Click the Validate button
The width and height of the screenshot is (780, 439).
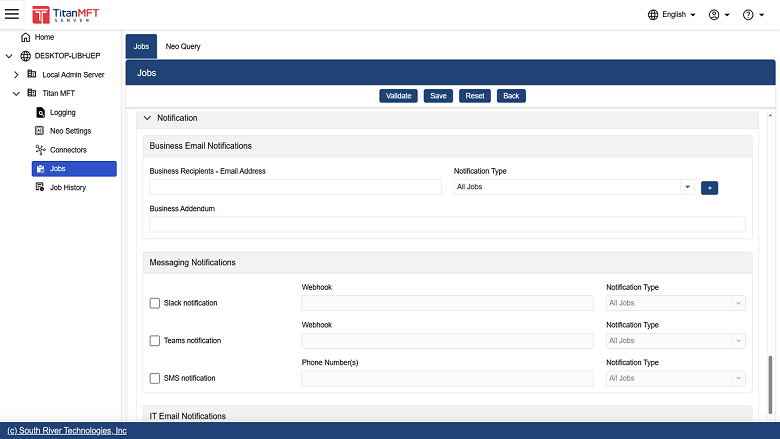coord(398,96)
